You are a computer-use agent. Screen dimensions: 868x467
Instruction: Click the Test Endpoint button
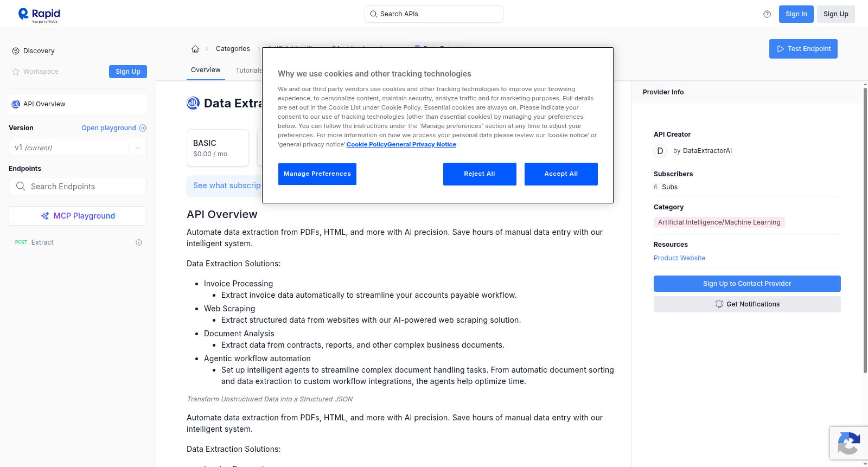(803, 49)
